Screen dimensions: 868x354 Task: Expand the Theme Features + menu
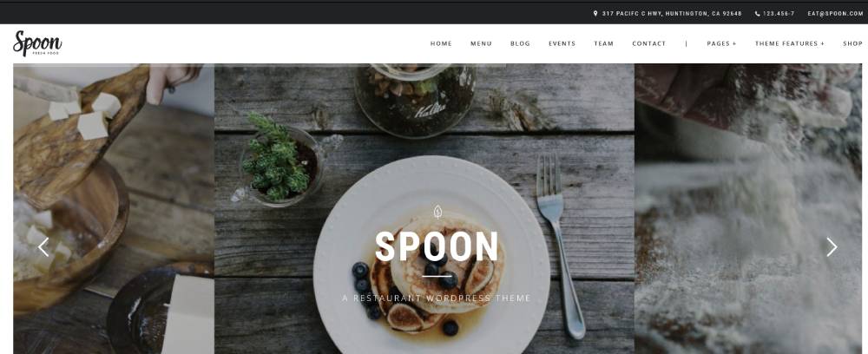[x=789, y=43]
